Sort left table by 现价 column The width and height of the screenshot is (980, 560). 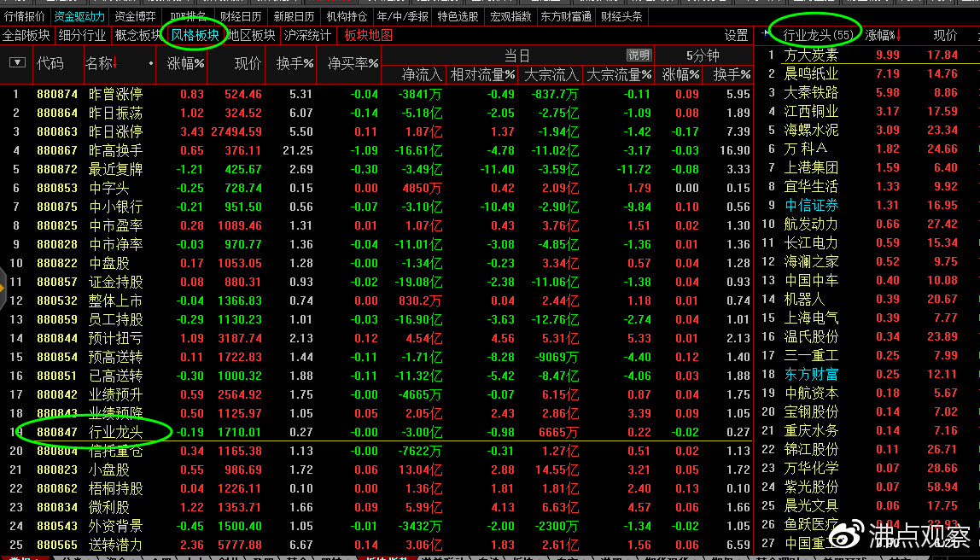coord(248,63)
